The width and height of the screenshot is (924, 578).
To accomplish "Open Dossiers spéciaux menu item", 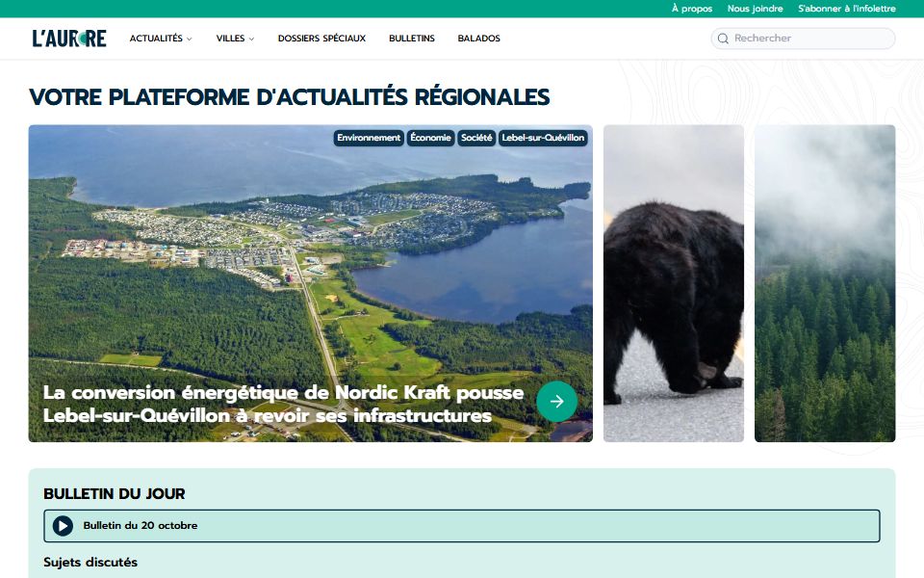I will coord(321,39).
